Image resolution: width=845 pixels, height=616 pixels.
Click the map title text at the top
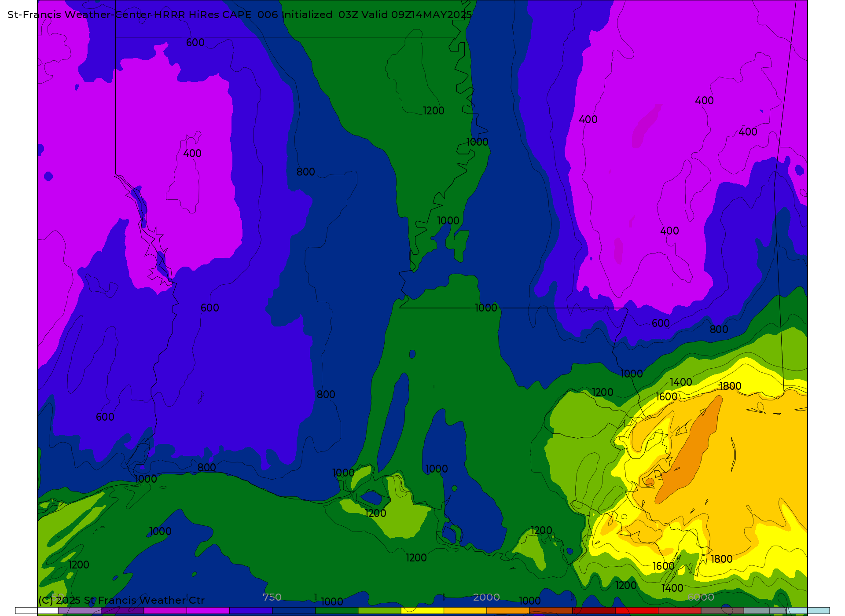click(239, 15)
